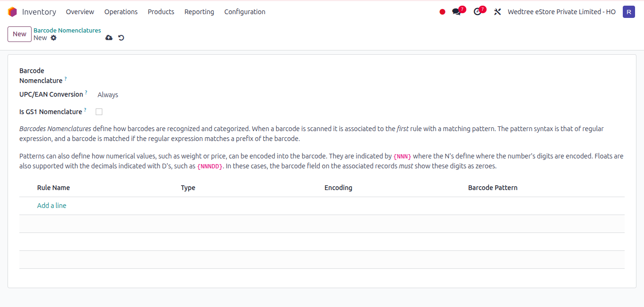Click the red recording indicator dot
This screenshot has width=644, height=307.
442,12
